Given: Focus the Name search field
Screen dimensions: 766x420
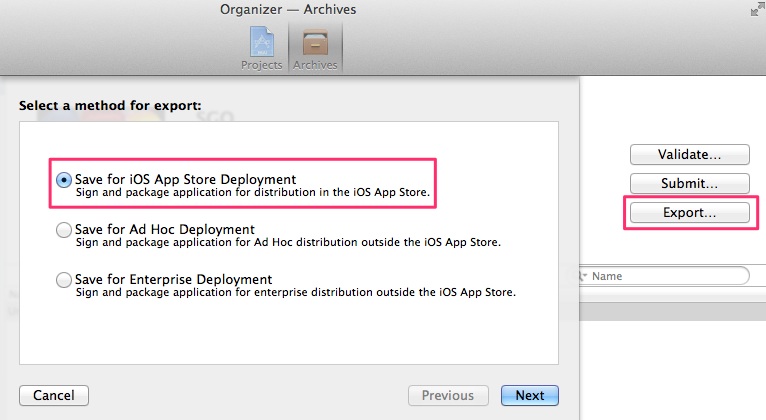Looking at the screenshot, I should pyautogui.click(x=664, y=276).
